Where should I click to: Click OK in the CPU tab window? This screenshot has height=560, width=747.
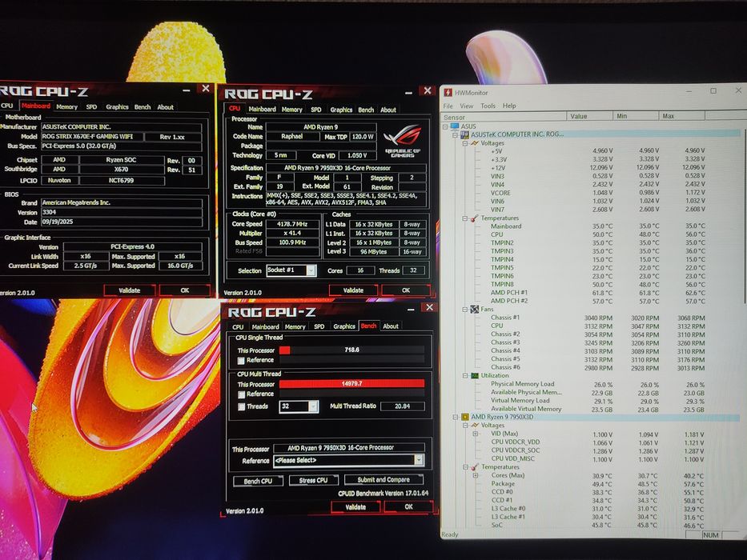pyautogui.click(x=406, y=290)
